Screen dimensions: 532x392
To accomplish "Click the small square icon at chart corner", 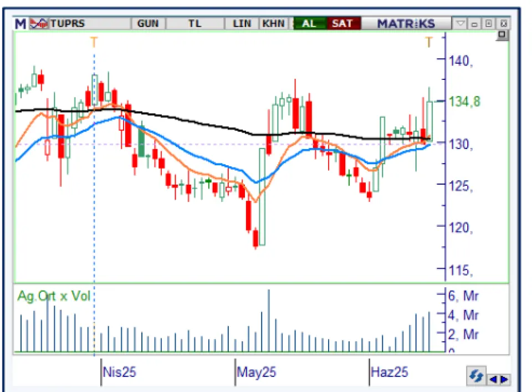I will pyautogui.click(x=502, y=35).
